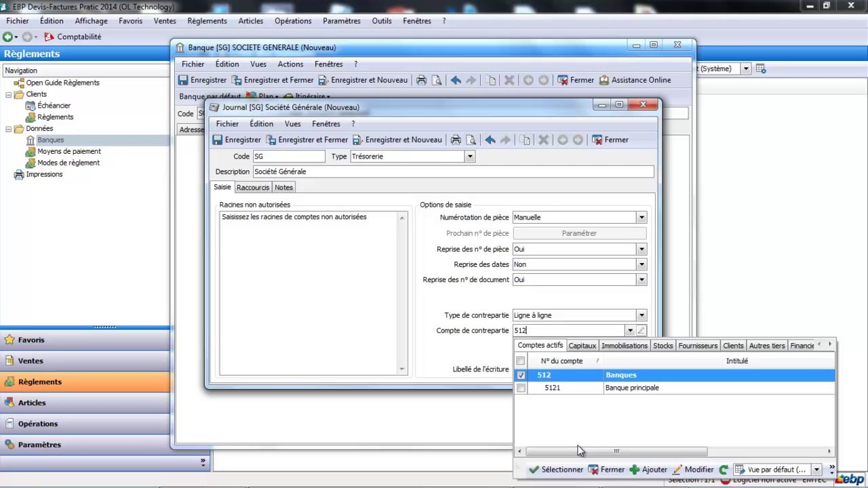Image resolution: width=868 pixels, height=488 pixels.
Task: Click the delete X icon in Banque toolbar
Action: click(x=509, y=80)
